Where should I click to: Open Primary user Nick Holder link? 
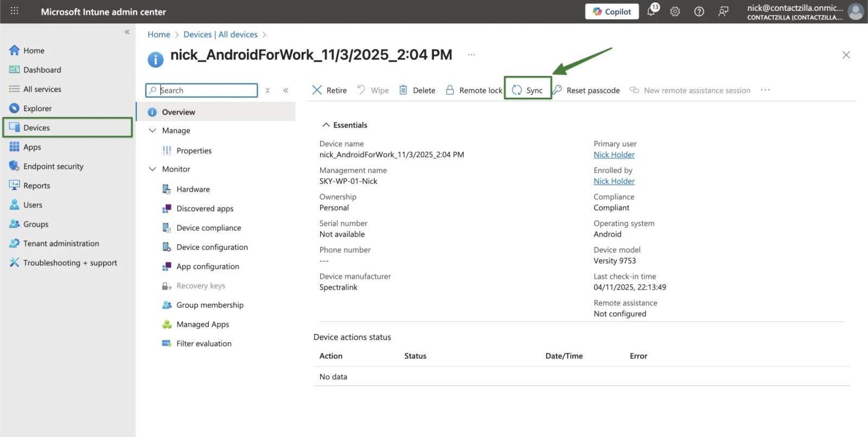[614, 155]
